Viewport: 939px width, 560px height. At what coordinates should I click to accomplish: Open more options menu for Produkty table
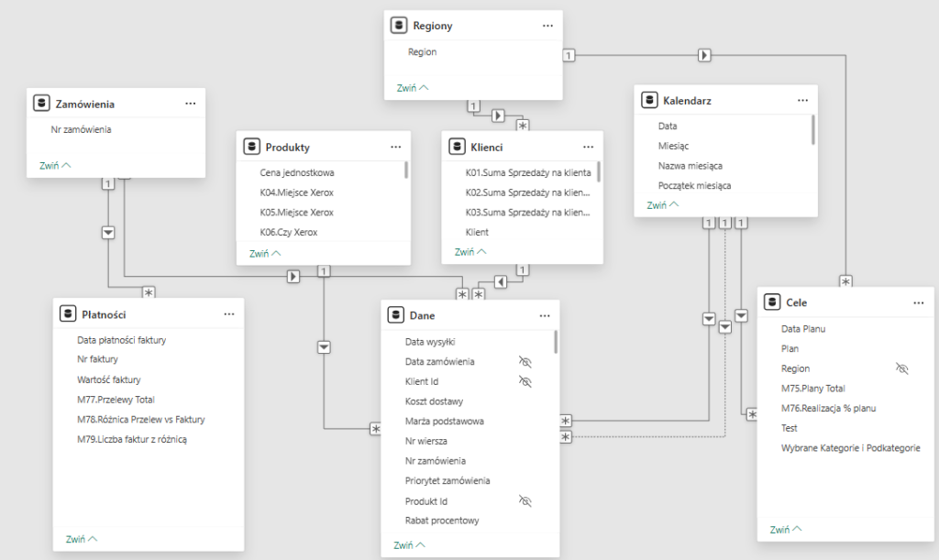(x=396, y=147)
